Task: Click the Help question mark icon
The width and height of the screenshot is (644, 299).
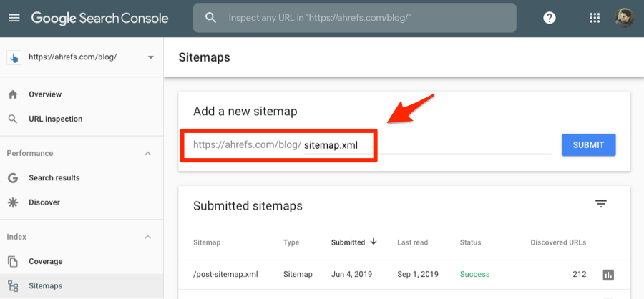Action: [x=550, y=18]
